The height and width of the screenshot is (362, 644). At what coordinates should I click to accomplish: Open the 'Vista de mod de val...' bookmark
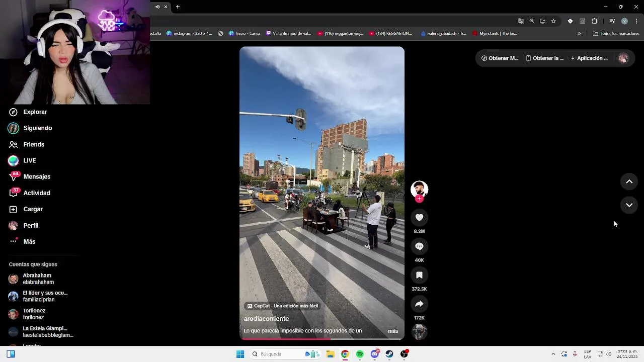point(289,34)
